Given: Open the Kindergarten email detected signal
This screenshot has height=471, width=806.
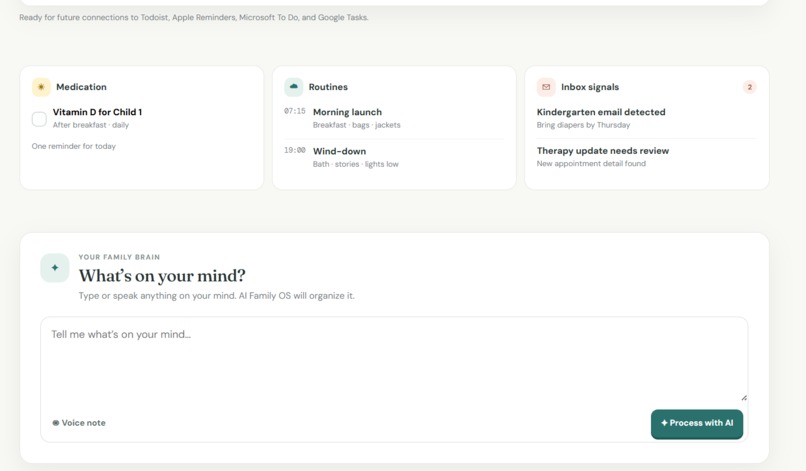Looking at the screenshot, I should [646, 118].
